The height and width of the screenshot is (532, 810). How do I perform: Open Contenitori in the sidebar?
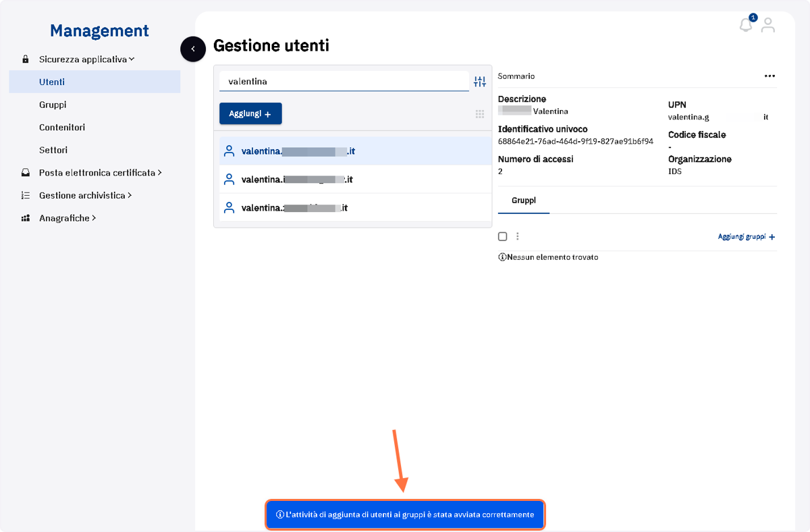(62, 127)
